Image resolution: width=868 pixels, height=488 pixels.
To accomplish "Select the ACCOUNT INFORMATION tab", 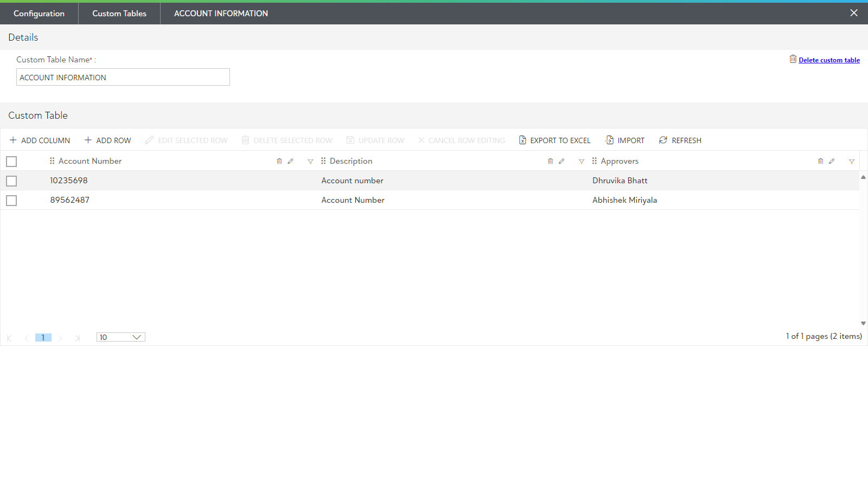I will [x=221, y=14].
